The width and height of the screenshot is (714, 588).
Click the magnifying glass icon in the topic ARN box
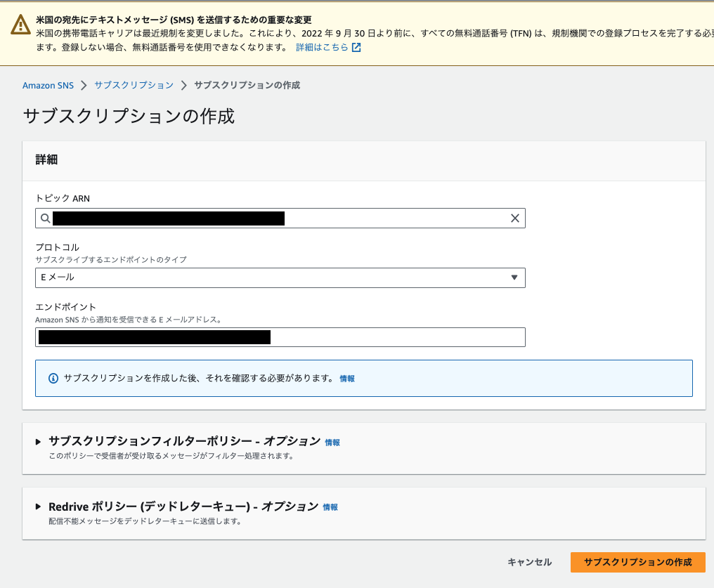pos(46,218)
